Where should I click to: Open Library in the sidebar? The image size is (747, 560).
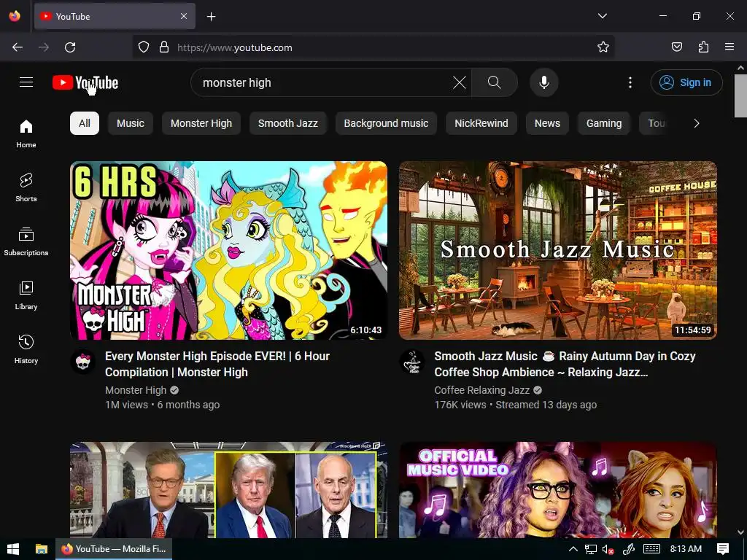(x=26, y=296)
